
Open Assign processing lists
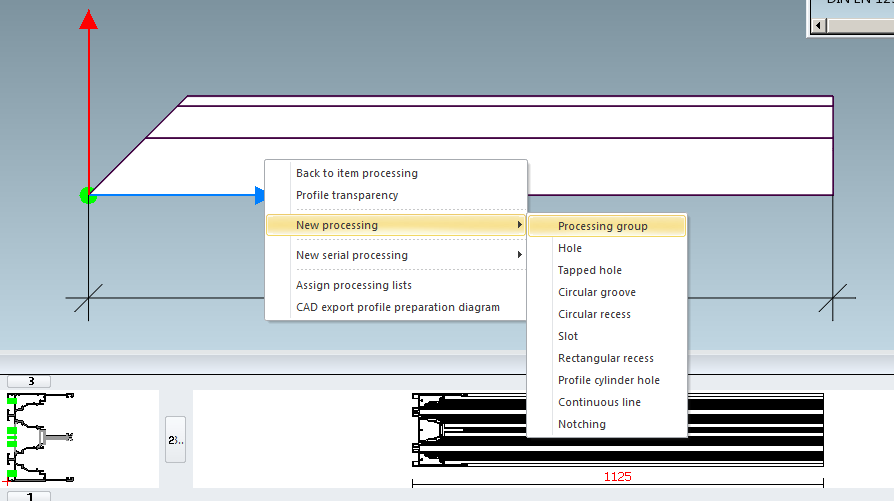point(353,285)
